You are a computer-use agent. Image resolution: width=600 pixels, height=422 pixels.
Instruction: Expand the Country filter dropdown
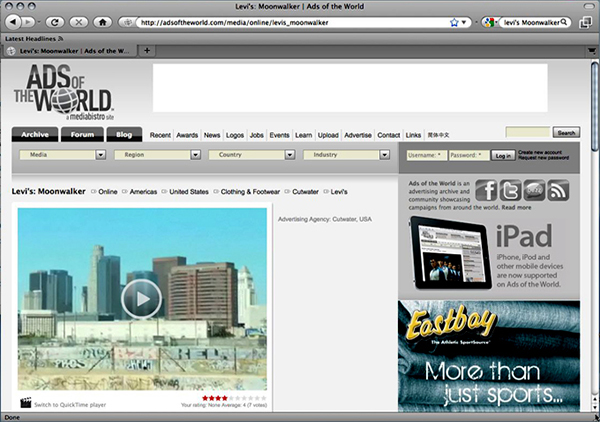(251, 155)
